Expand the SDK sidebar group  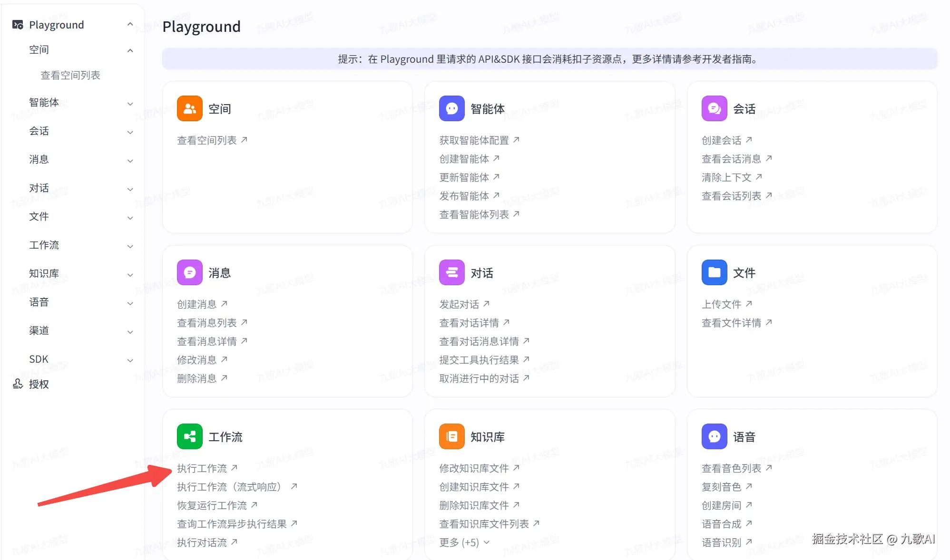point(130,360)
